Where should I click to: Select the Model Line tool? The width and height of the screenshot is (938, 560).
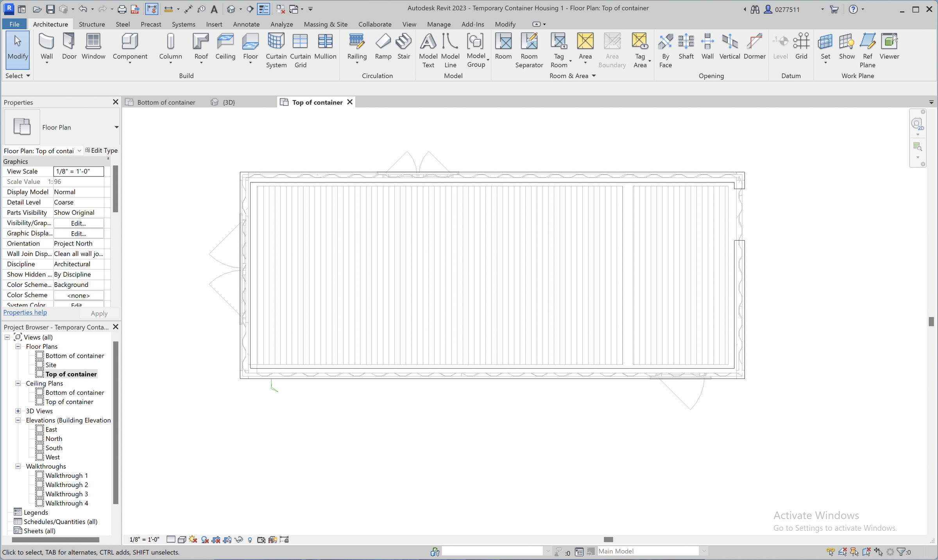[x=450, y=51]
